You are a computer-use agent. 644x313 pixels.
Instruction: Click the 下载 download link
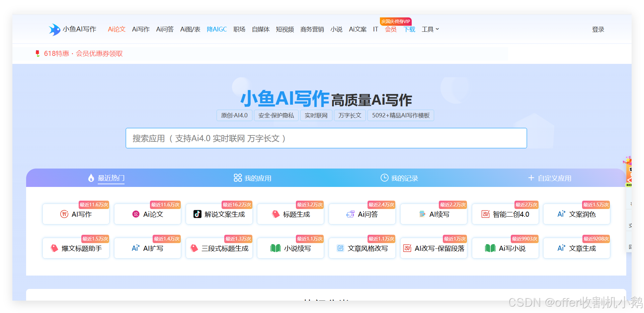409,29
